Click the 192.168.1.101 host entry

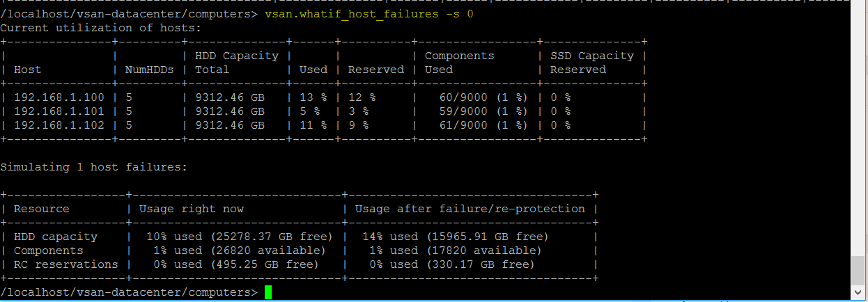click(x=59, y=111)
